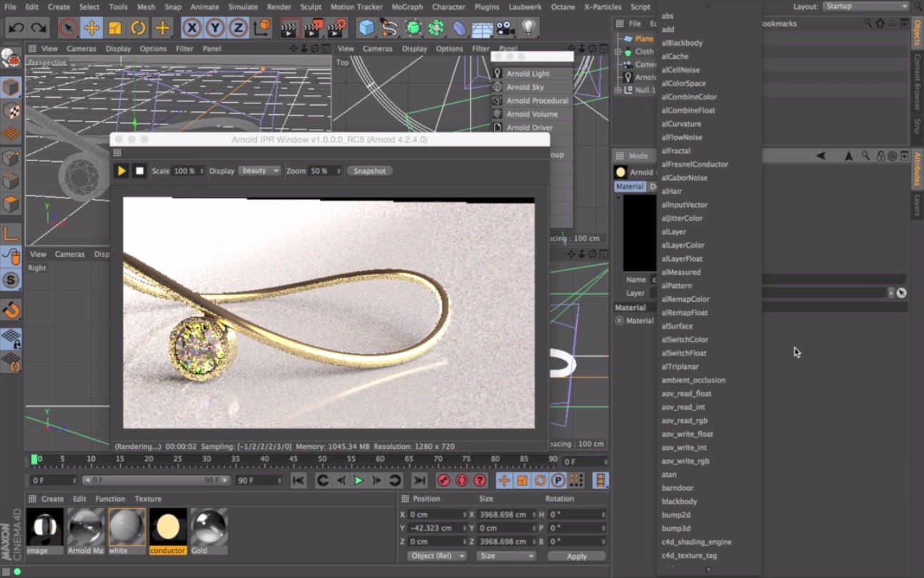Stop the IPR render
The image size is (924, 578).
point(140,171)
